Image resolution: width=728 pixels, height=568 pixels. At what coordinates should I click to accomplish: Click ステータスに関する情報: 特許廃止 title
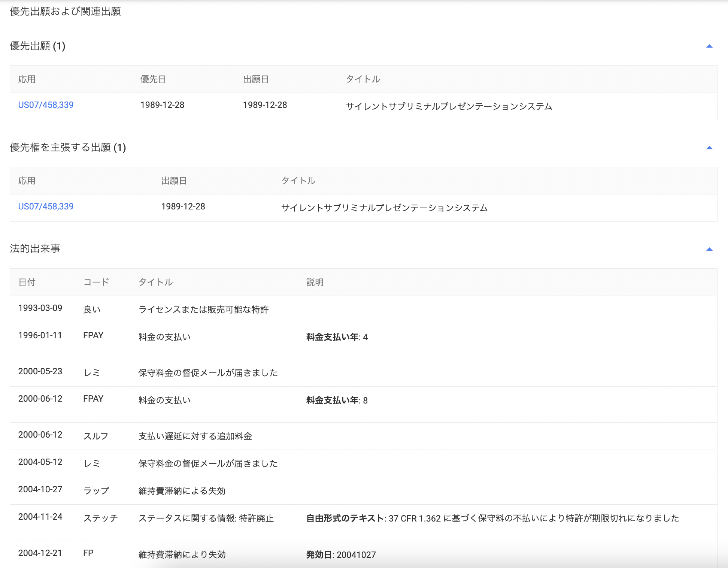(x=206, y=518)
